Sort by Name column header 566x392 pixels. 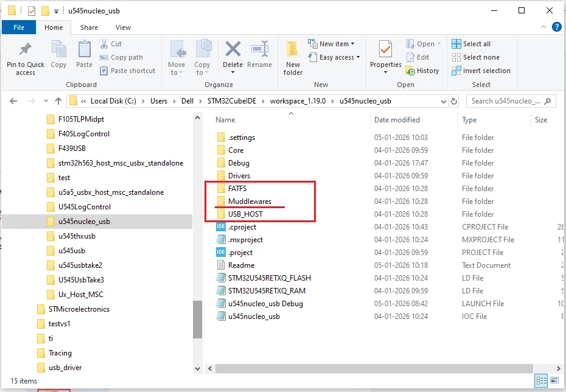pyautogui.click(x=225, y=120)
